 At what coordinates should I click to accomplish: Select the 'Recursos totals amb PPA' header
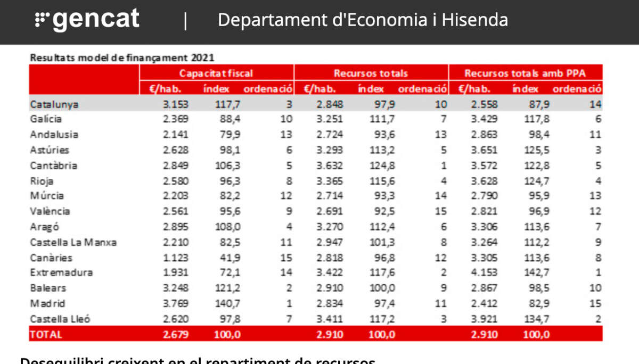tap(525, 73)
